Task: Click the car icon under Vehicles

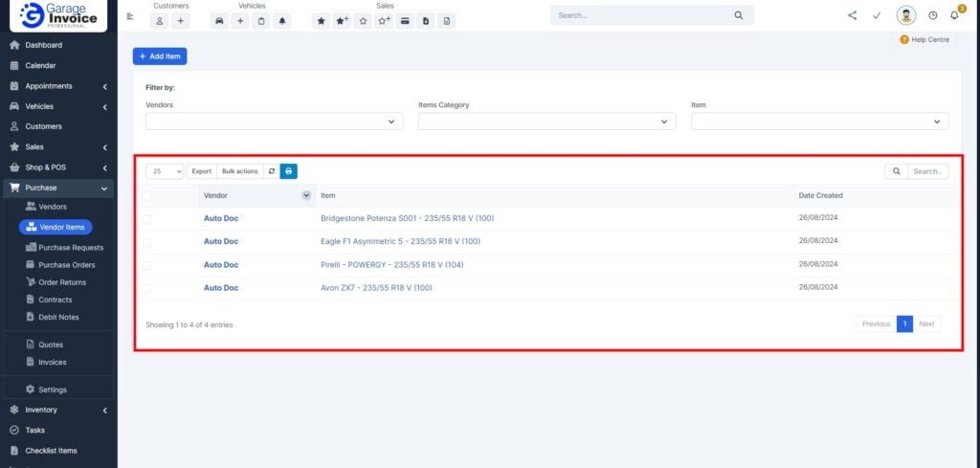Action: coord(219,20)
